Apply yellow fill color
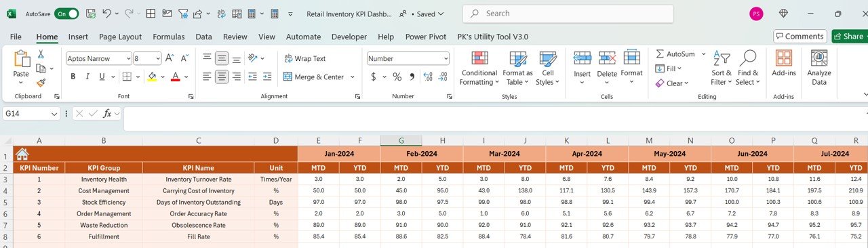This screenshot has width=868, height=248. point(152,77)
